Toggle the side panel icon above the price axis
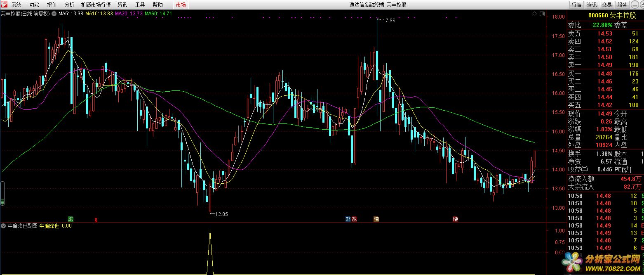This screenshot has width=644, height=275. [x=542, y=14]
